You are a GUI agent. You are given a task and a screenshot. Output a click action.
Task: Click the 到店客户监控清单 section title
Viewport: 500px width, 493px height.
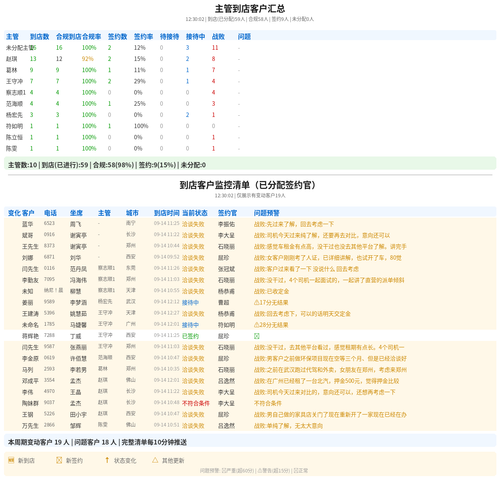coord(248,185)
